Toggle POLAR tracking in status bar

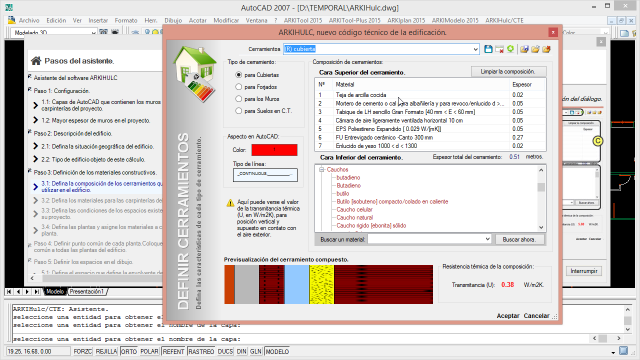[149, 351]
